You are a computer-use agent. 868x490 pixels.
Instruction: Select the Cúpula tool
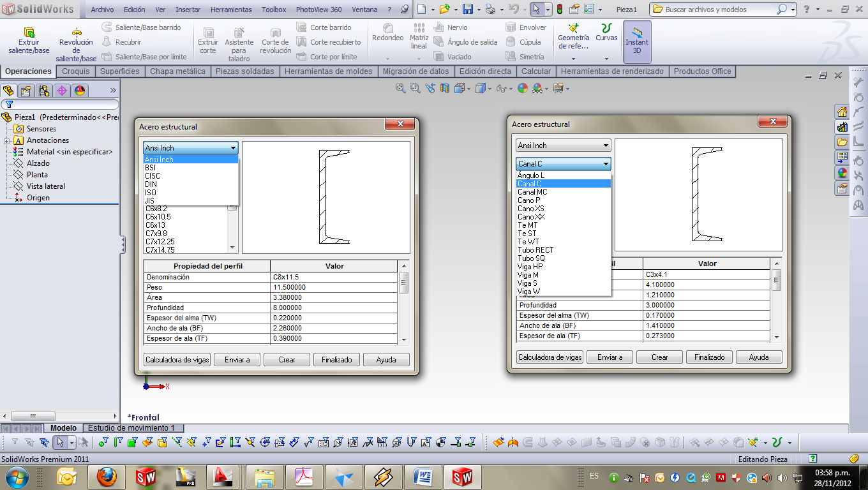click(524, 42)
